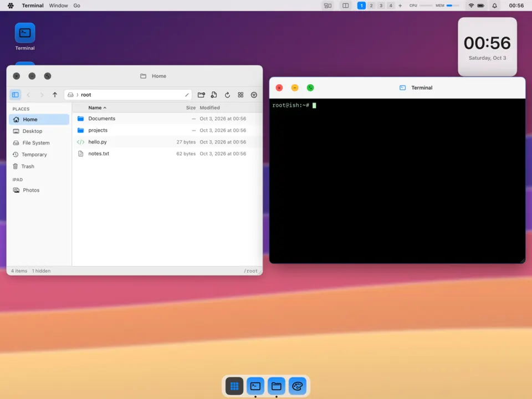Switch to workspace 4

click(391, 6)
